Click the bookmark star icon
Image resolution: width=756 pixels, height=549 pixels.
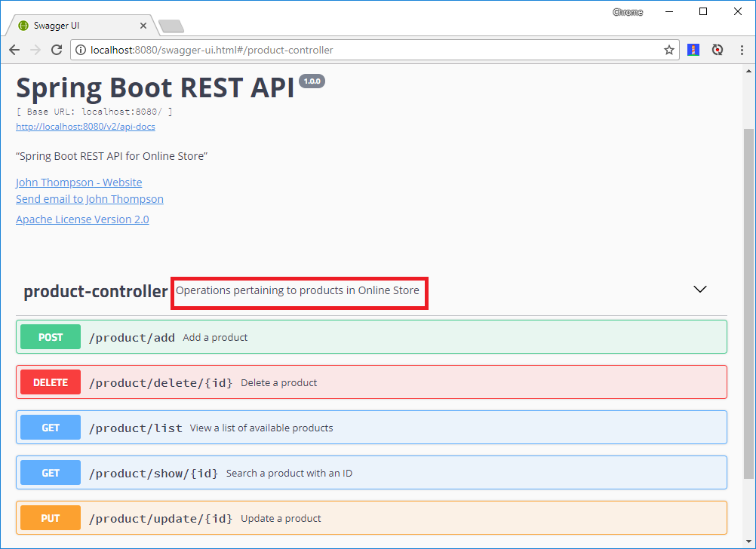[x=669, y=50]
